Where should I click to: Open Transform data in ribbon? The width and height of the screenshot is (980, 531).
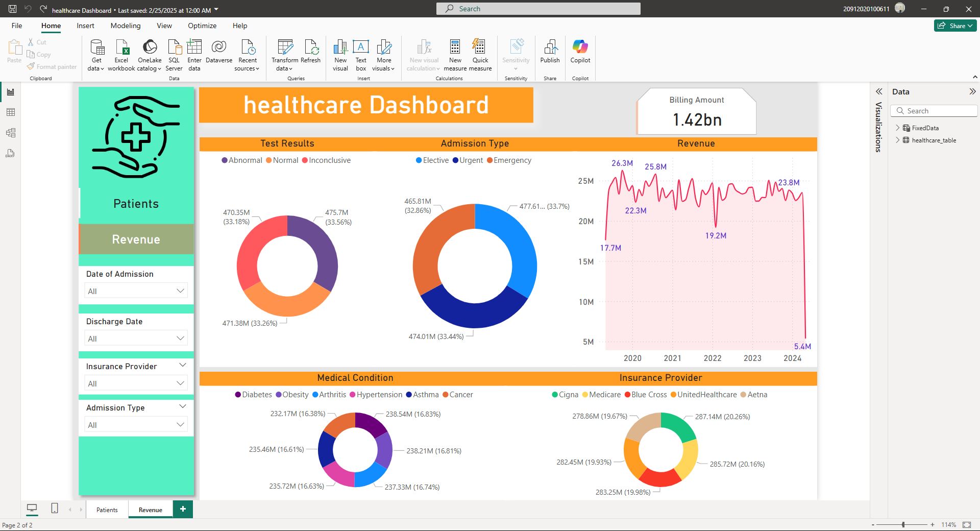285,55
